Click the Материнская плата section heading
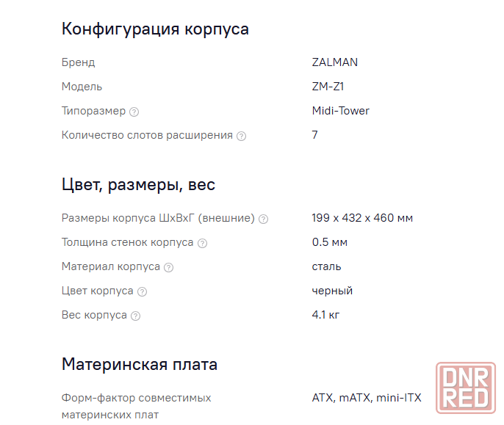 click(140, 364)
